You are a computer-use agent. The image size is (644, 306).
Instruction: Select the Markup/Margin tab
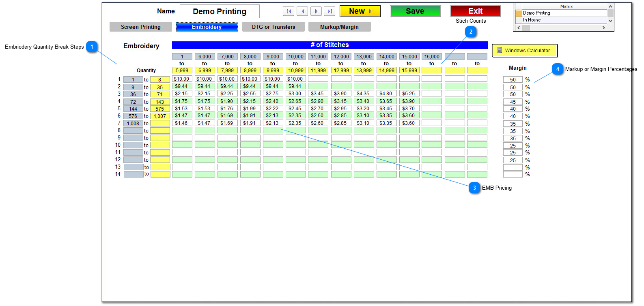click(x=339, y=27)
